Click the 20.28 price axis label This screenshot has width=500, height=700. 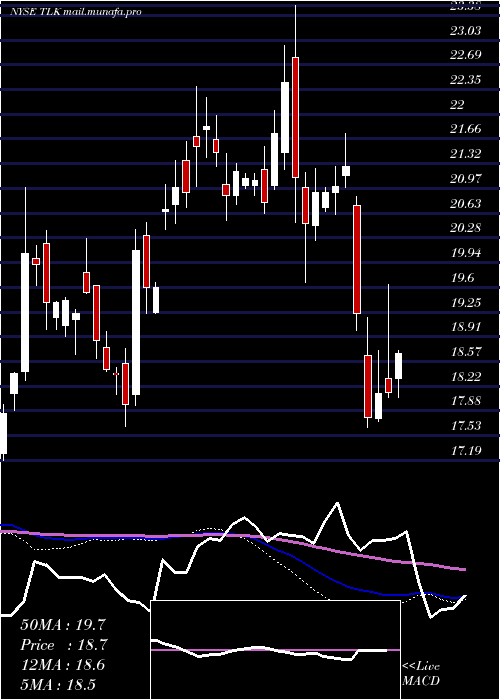click(466, 229)
